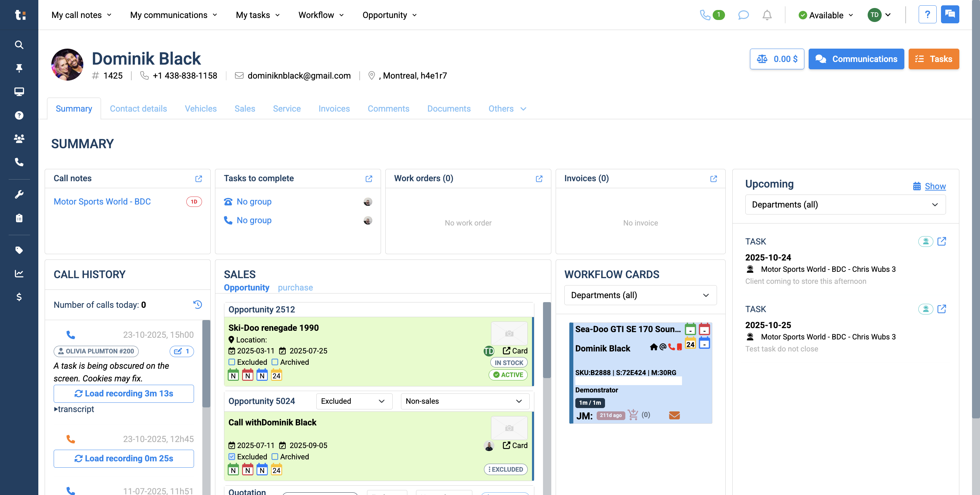Open Motor Sports World - BDC call note
This screenshot has width=980, height=495.
pos(102,202)
